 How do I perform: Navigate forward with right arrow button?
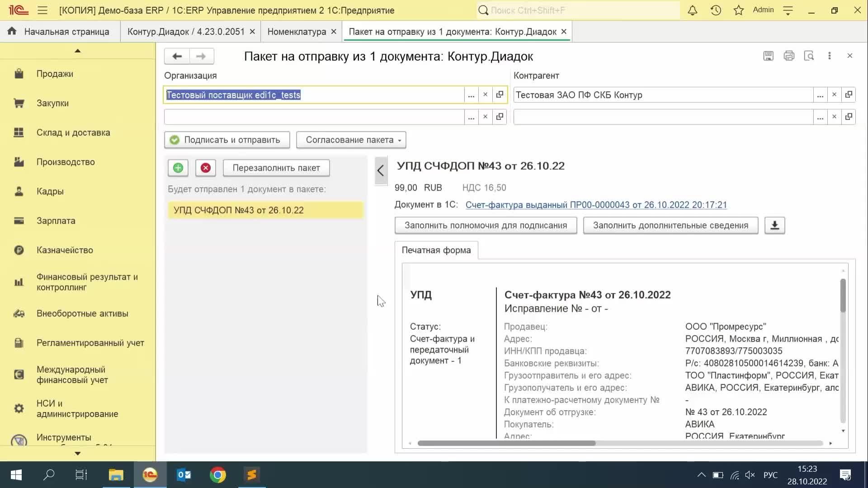tap(201, 56)
